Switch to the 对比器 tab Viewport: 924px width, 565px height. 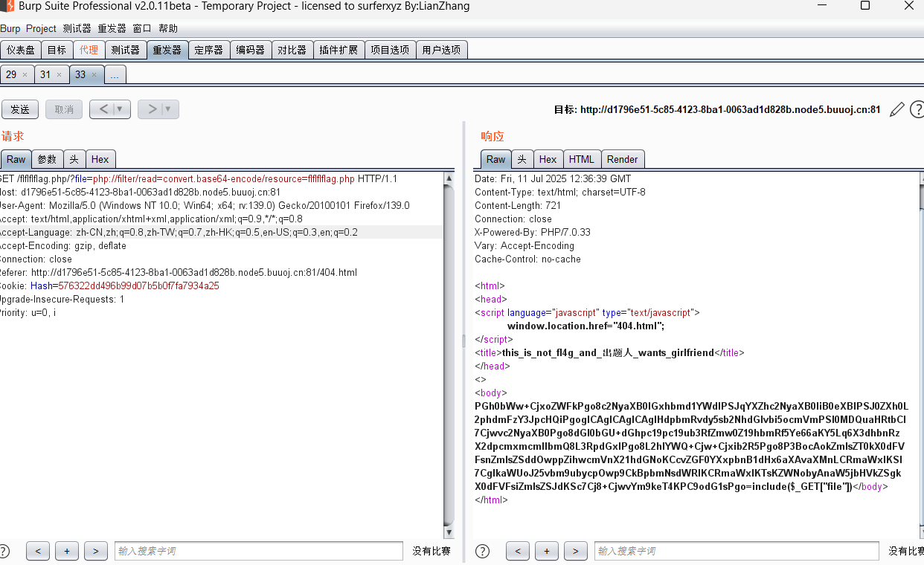(x=292, y=50)
